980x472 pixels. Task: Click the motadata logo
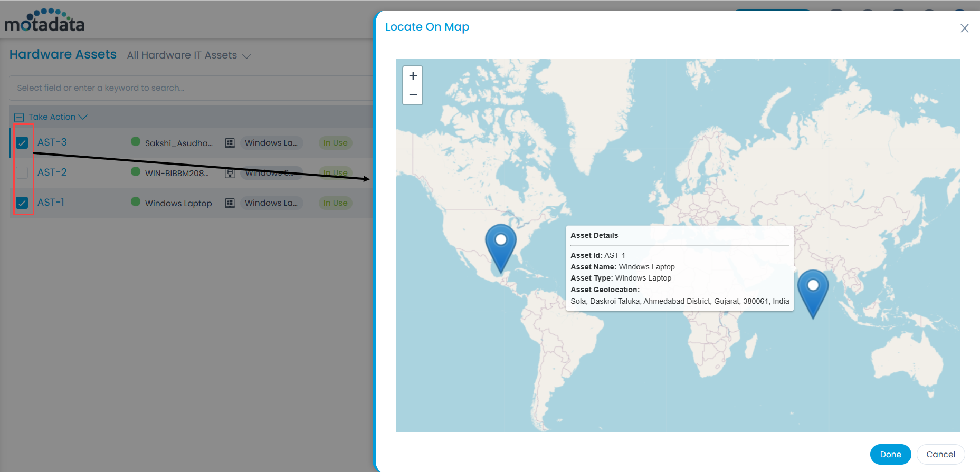[44, 20]
